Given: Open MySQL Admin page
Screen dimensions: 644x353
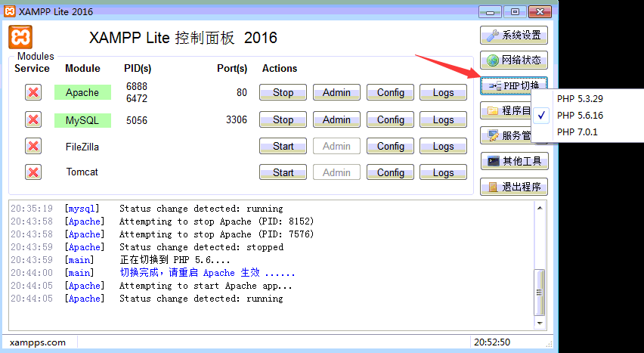Looking at the screenshot, I should point(336,119).
